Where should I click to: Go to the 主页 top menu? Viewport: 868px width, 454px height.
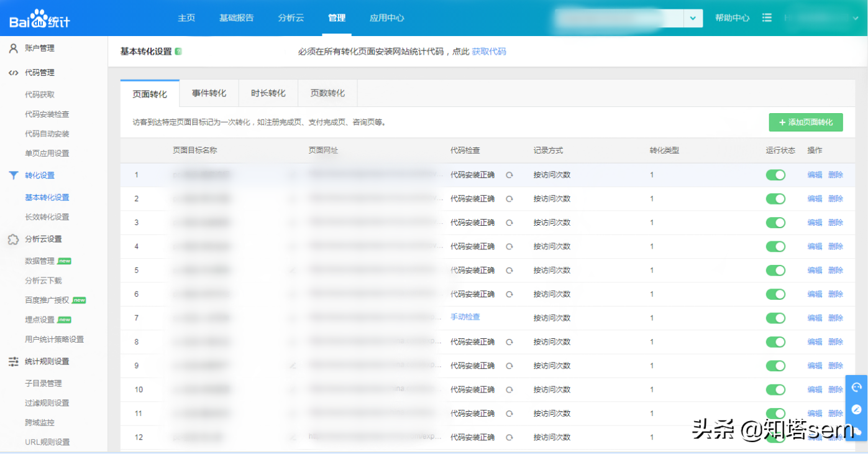pyautogui.click(x=186, y=18)
